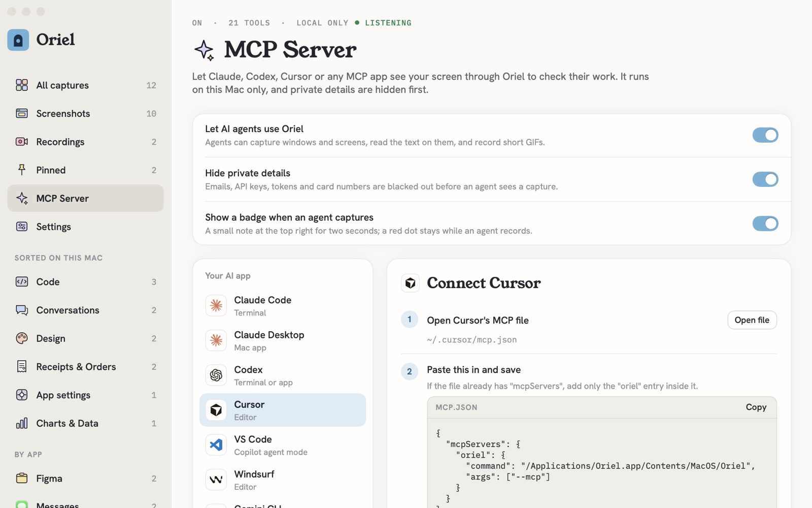
Task: Copy the MCP.JSON snippet
Action: pyautogui.click(x=756, y=407)
